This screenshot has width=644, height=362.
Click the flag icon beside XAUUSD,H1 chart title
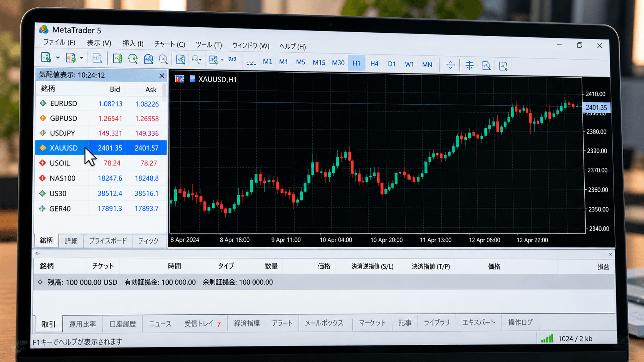(179, 79)
